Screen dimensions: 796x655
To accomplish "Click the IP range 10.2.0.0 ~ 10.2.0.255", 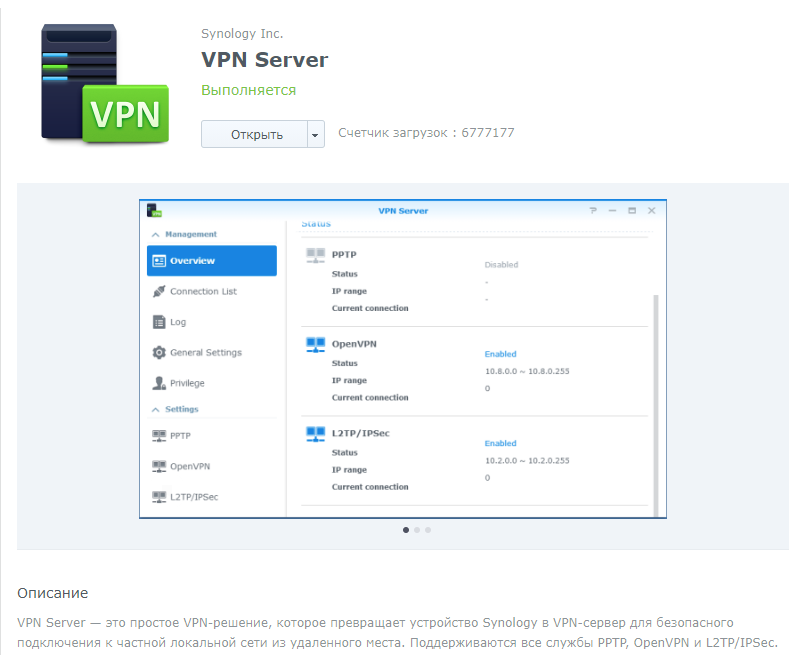I will tap(527, 461).
